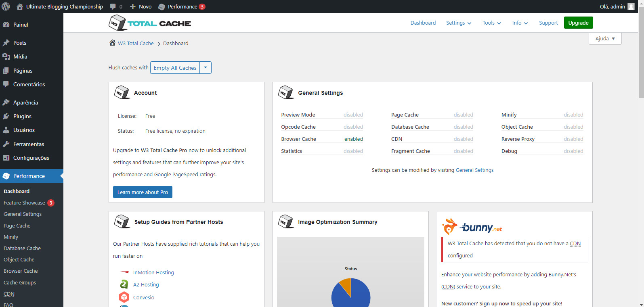Open the Convesio link
Screen dimensions: 644x307
click(x=144, y=298)
